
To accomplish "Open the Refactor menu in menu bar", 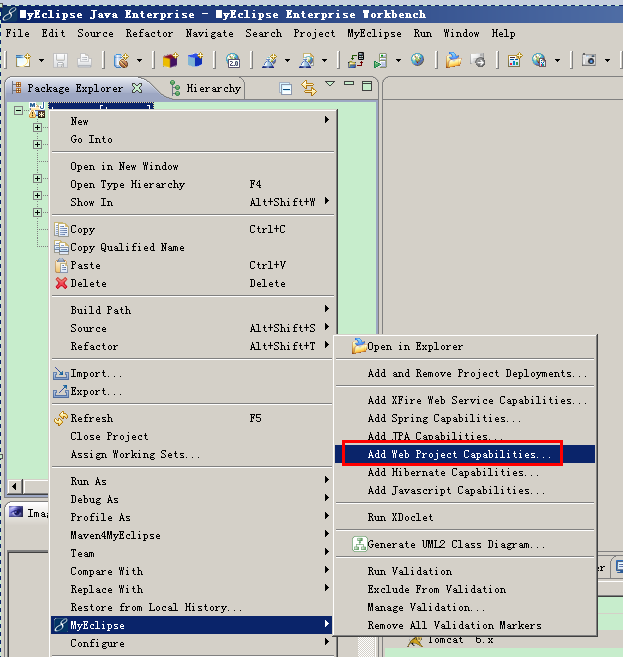I will [149, 34].
